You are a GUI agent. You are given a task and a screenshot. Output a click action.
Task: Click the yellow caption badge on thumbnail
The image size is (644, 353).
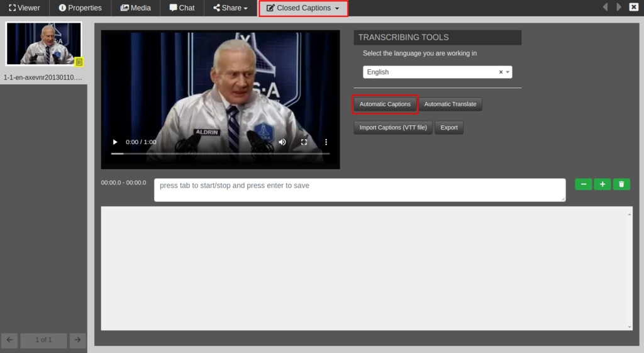point(79,62)
